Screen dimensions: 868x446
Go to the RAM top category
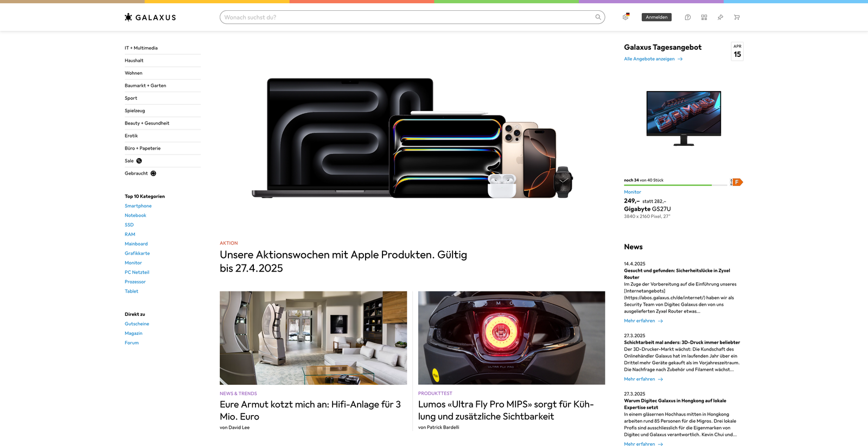point(130,235)
